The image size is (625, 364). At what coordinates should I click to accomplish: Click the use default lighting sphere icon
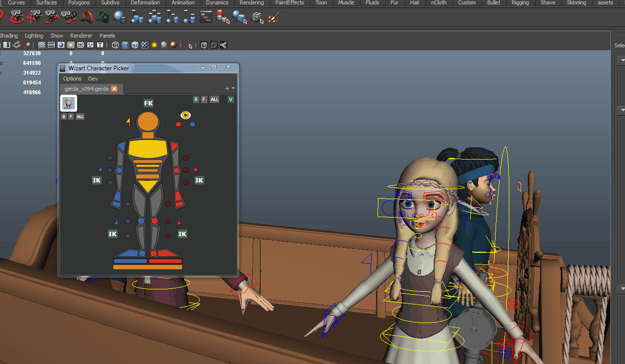[x=163, y=45]
